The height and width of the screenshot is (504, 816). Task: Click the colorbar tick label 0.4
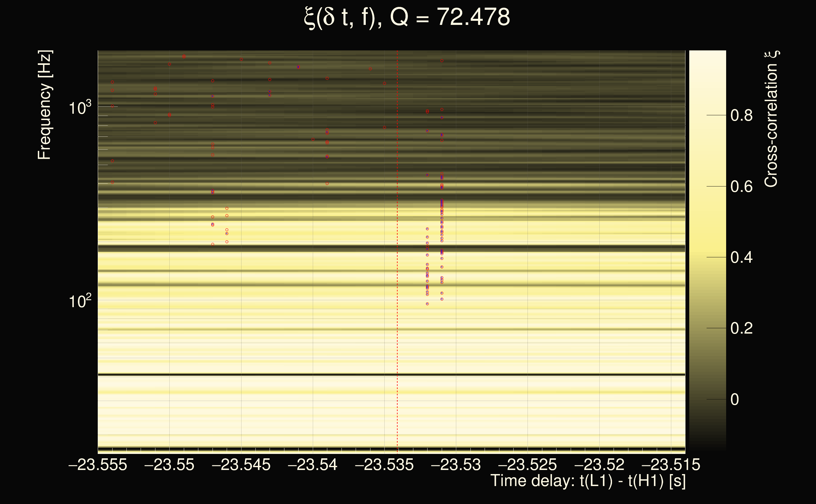click(741, 258)
